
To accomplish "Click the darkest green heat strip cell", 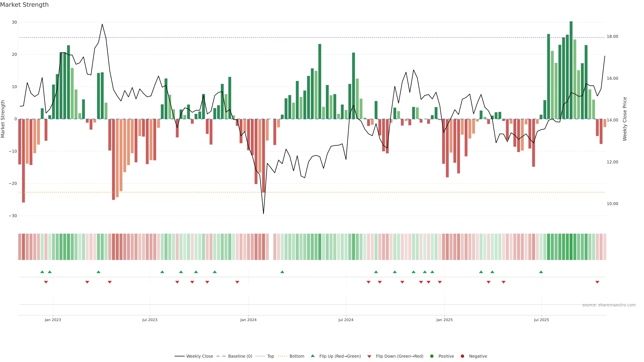I will [571, 247].
